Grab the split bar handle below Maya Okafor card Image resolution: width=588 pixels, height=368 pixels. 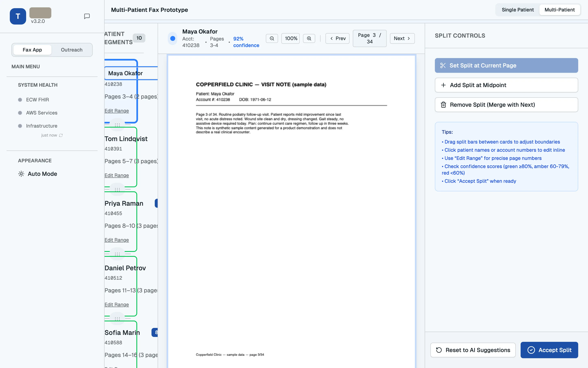[x=117, y=125]
